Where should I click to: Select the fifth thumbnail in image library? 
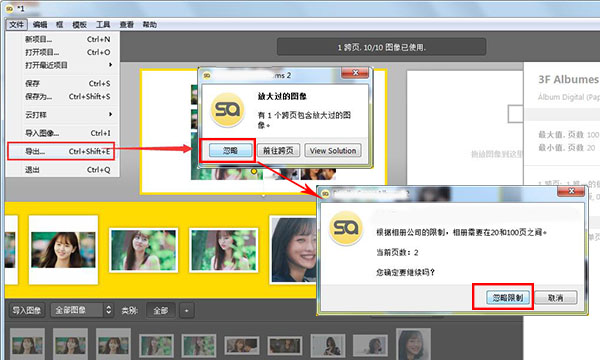[x=199, y=345]
